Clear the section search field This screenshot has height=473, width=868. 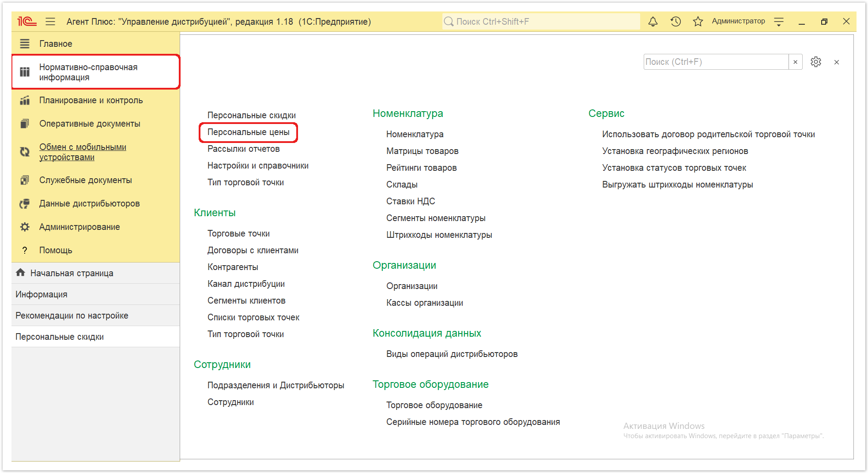coord(795,62)
